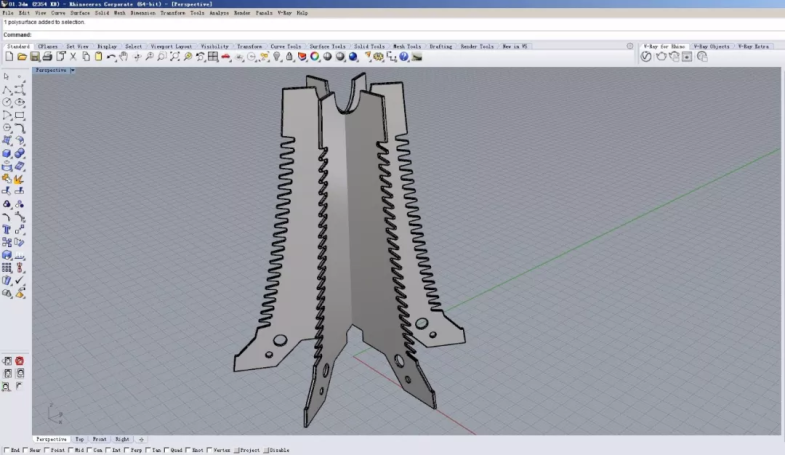Open the Transform menu
This screenshot has height=455, width=785.
pos(172,13)
